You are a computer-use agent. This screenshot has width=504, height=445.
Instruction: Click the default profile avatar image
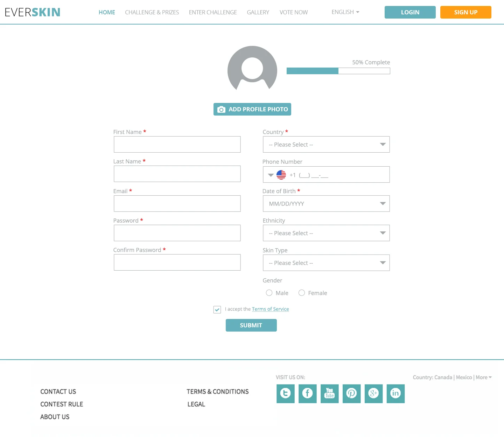[x=252, y=68]
